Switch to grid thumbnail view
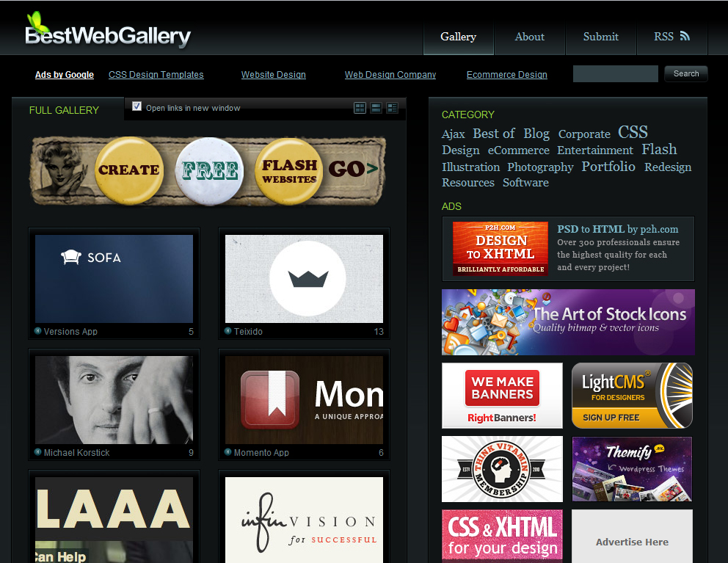The image size is (728, 563). (x=360, y=108)
